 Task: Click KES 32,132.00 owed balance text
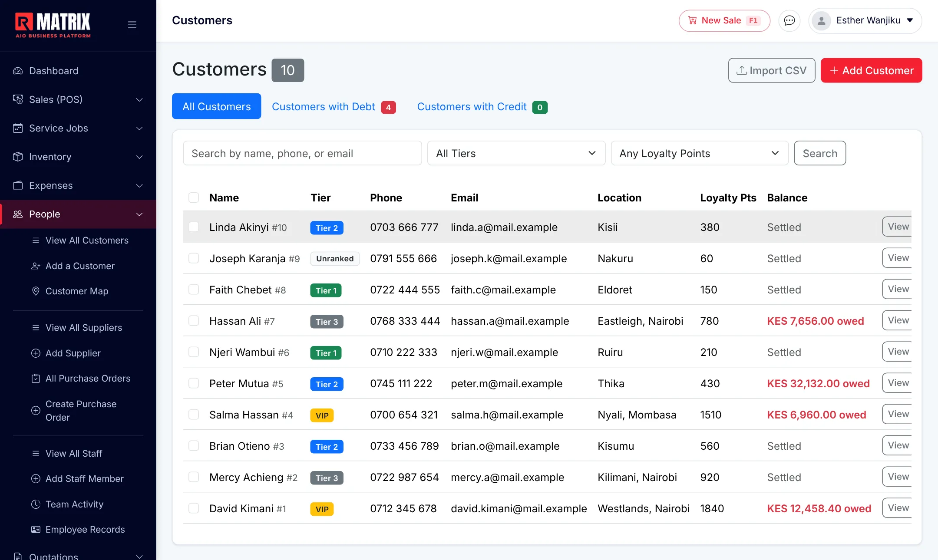point(818,383)
